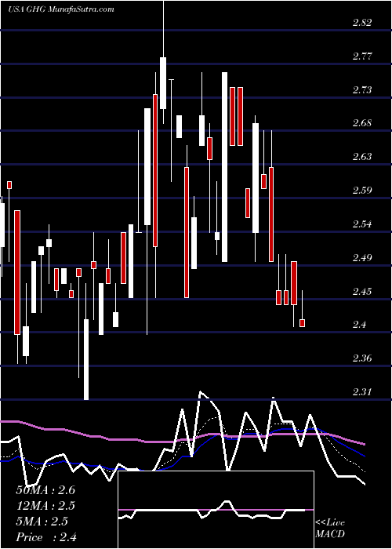Click the USA GHG MunafaSutra.com title
392x549 pixels.
[61, 9]
